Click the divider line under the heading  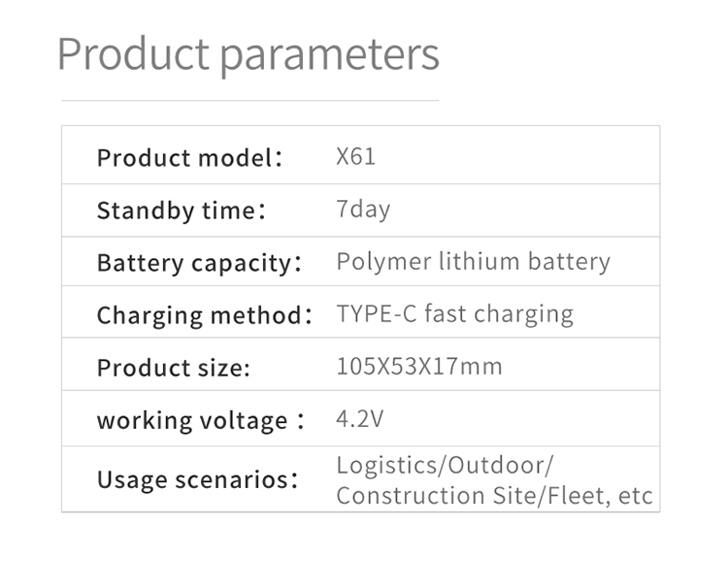coord(249,100)
